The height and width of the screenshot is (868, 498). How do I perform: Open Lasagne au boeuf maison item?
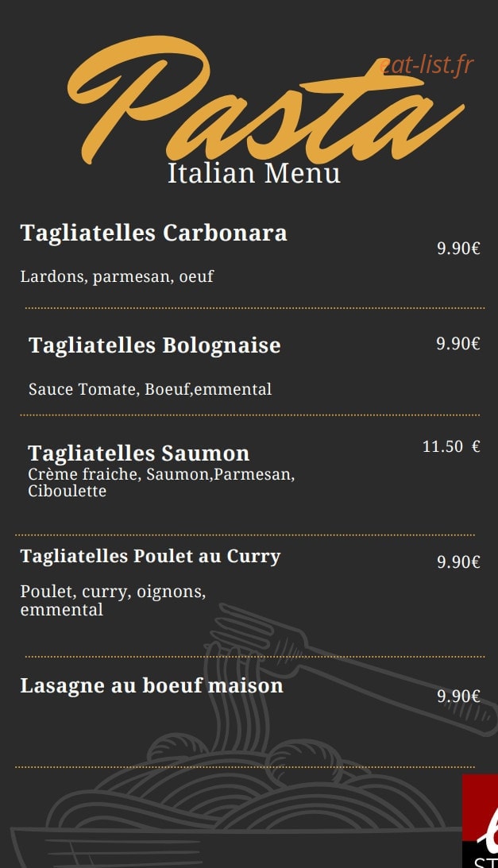pyautogui.click(x=152, y=686)
